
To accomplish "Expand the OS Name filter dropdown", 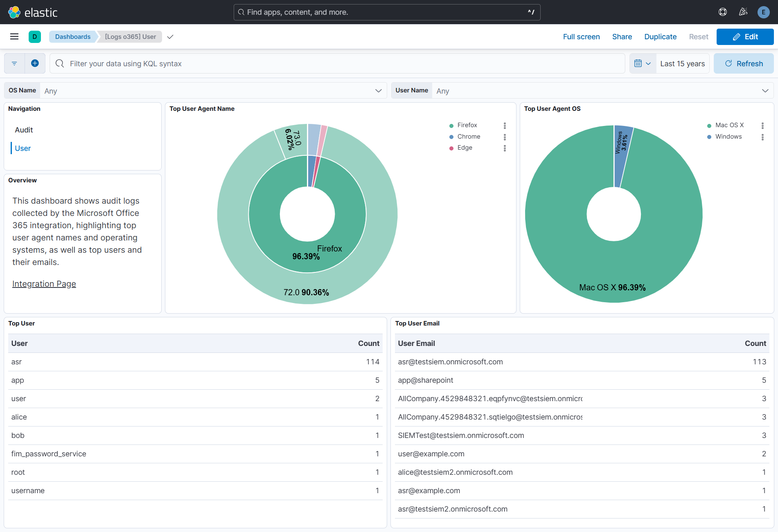I will coord(378,90).
